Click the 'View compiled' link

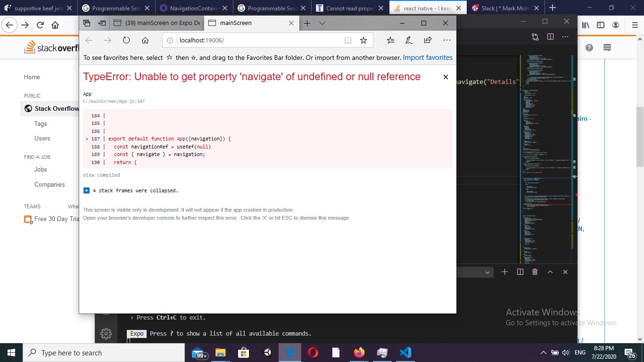(x=101, y=175)
